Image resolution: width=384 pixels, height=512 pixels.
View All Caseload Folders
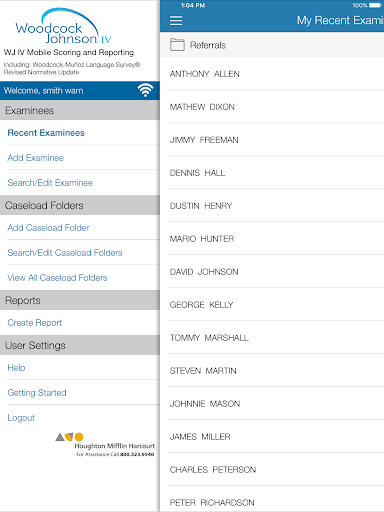57,278
